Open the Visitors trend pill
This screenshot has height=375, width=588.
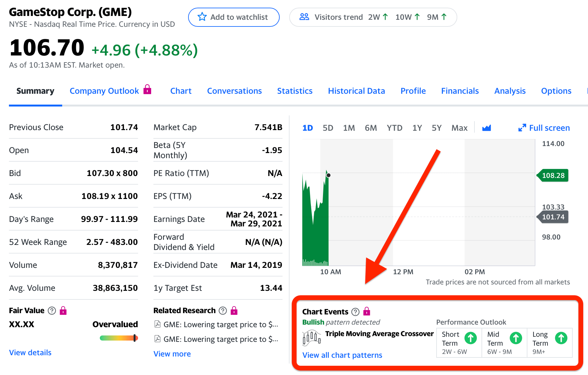[373, 17]
